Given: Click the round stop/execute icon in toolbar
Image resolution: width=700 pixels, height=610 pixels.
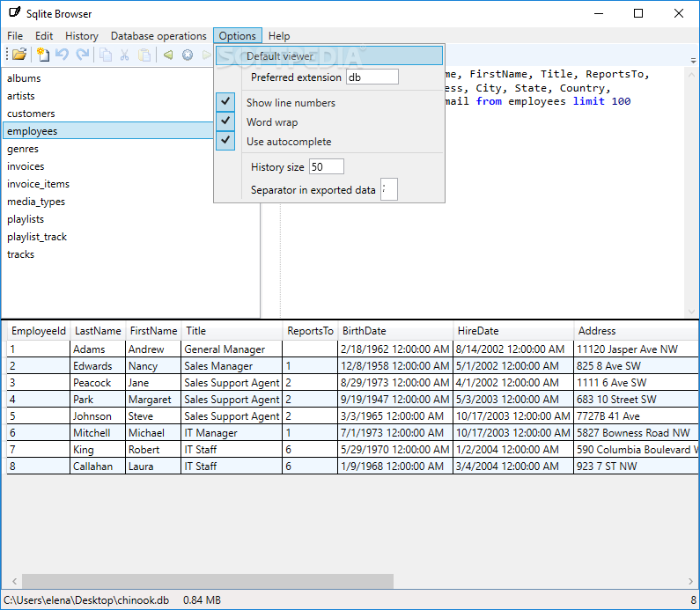Looking at the screenshot, I should (188, 55).
